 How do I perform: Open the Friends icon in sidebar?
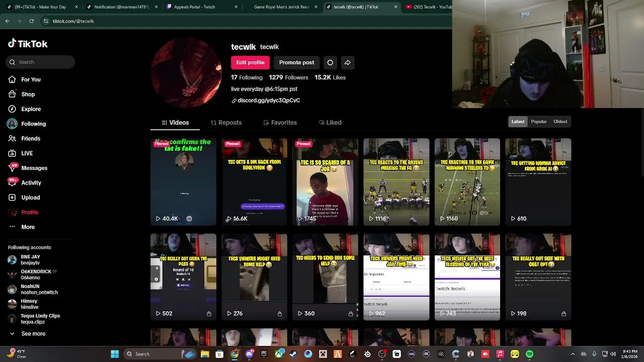pyautogui.click(x=12, y=138)
